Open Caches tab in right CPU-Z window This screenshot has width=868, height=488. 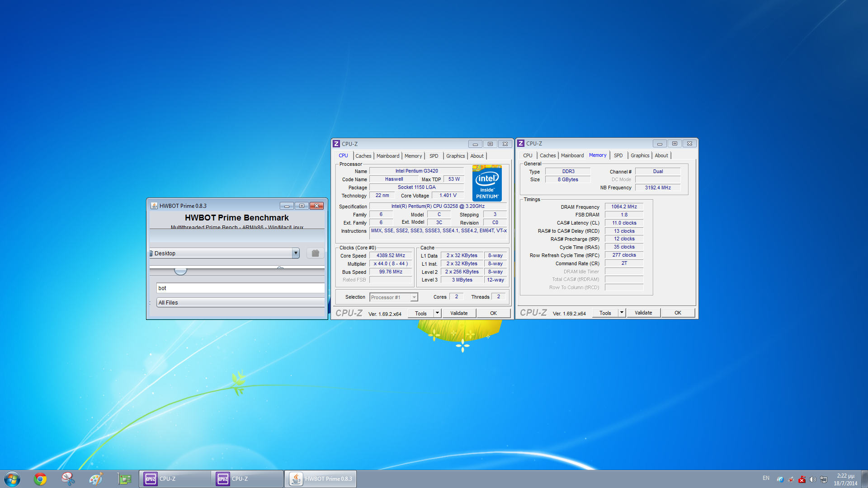coord(547,155)
